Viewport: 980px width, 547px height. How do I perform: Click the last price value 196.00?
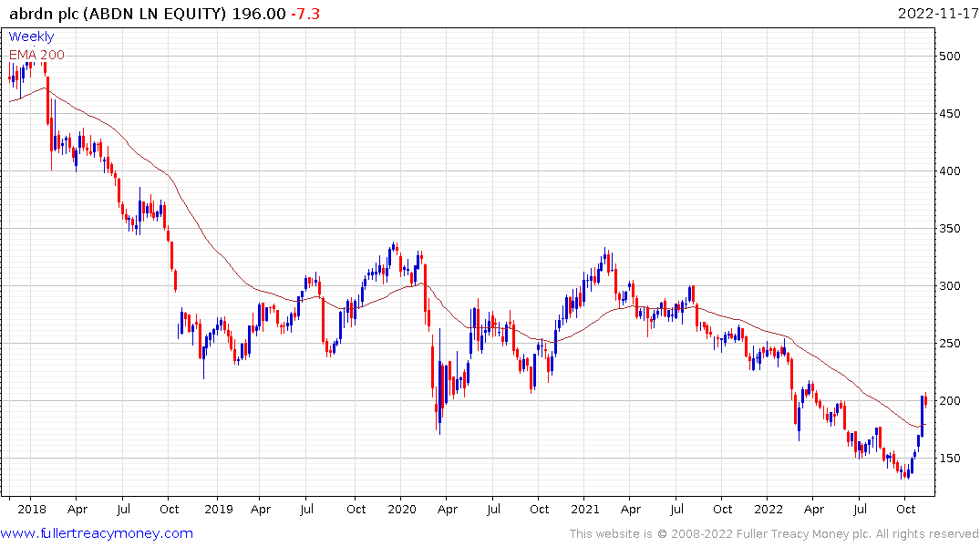tap(259, 14)
